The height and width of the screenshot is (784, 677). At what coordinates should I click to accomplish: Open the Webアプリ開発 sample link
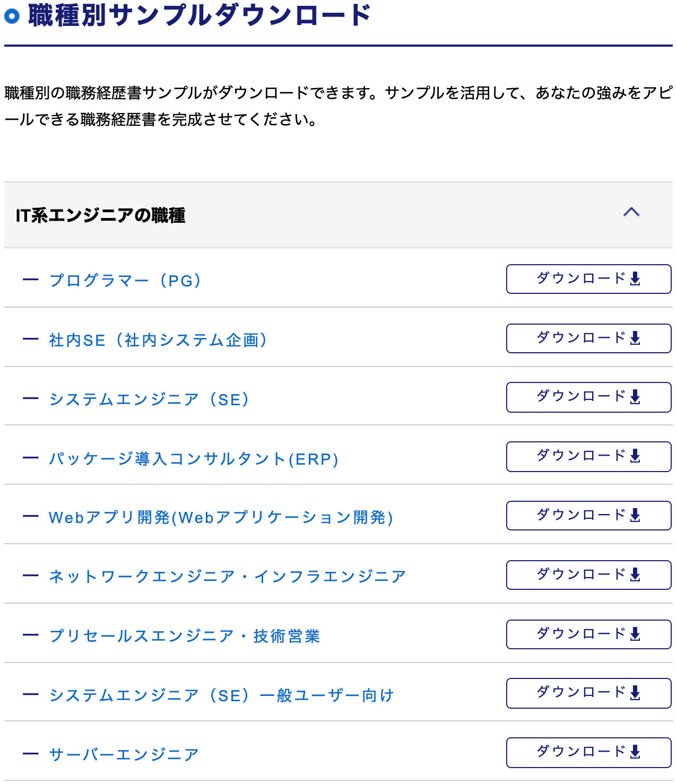click(x=221, y=517)
